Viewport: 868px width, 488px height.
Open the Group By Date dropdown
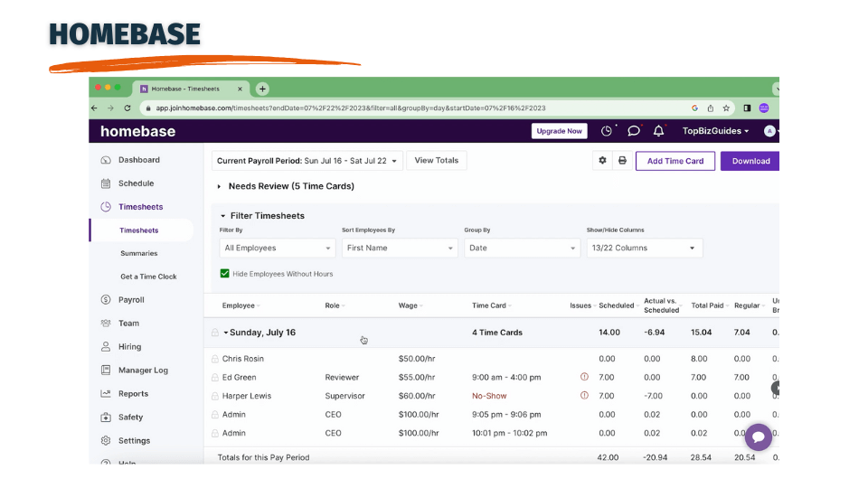(x=522, y=248)
